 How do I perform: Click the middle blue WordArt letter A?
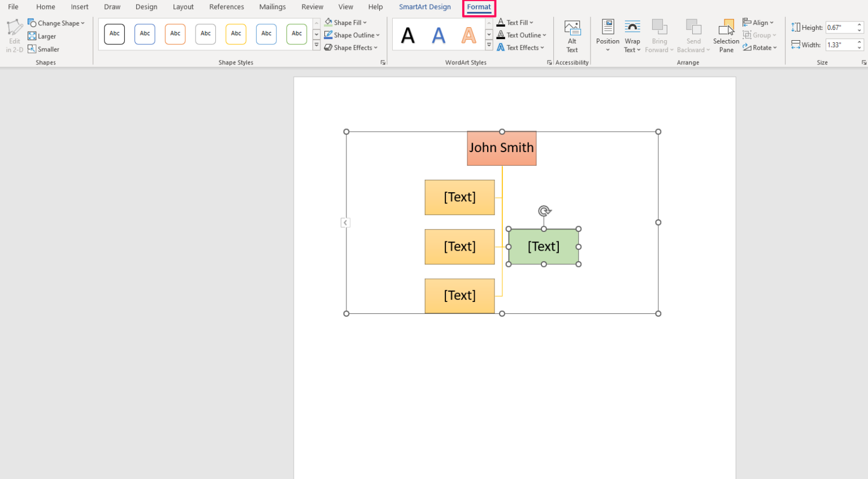click(x=438, y=34)
